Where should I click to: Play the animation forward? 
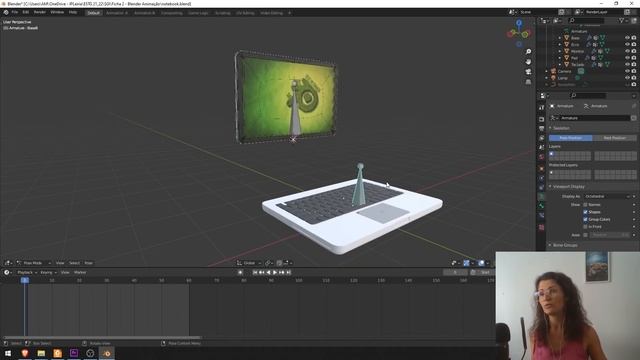pyautogui.click(x=275, y=272)
